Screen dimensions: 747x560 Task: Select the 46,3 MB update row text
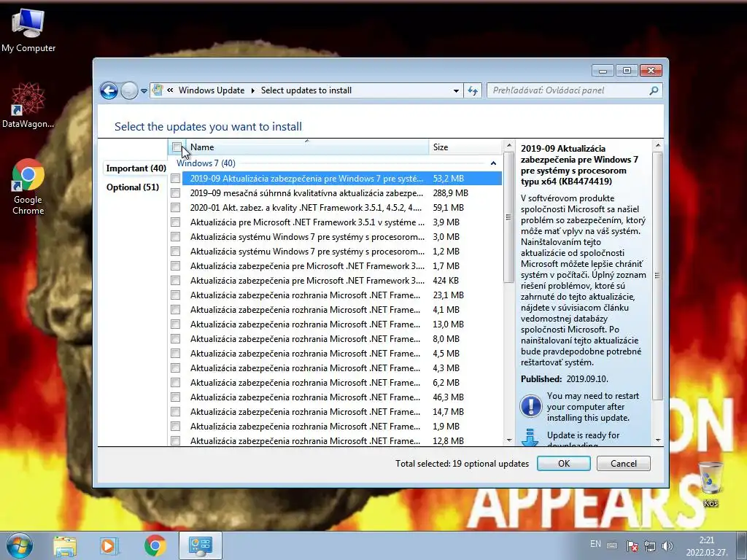(x=305, y=397)
